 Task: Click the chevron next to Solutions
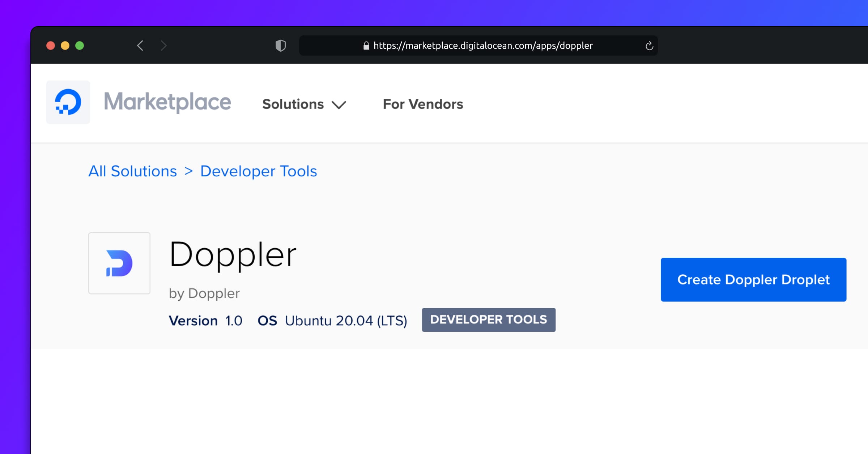(x=339, y=105)
